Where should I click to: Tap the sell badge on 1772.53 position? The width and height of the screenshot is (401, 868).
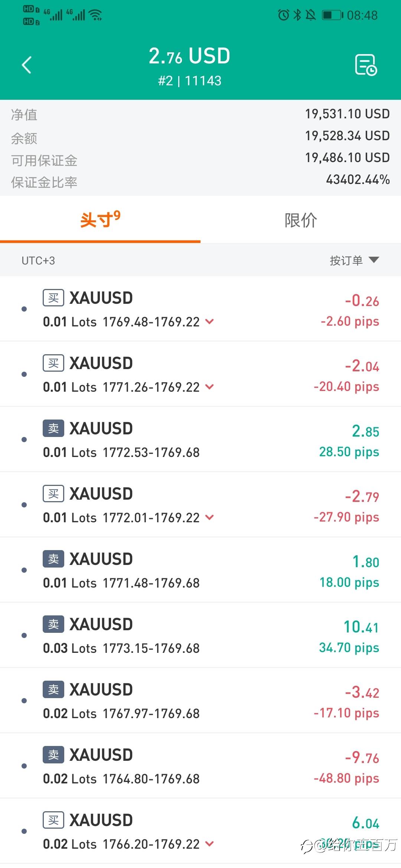53,428
